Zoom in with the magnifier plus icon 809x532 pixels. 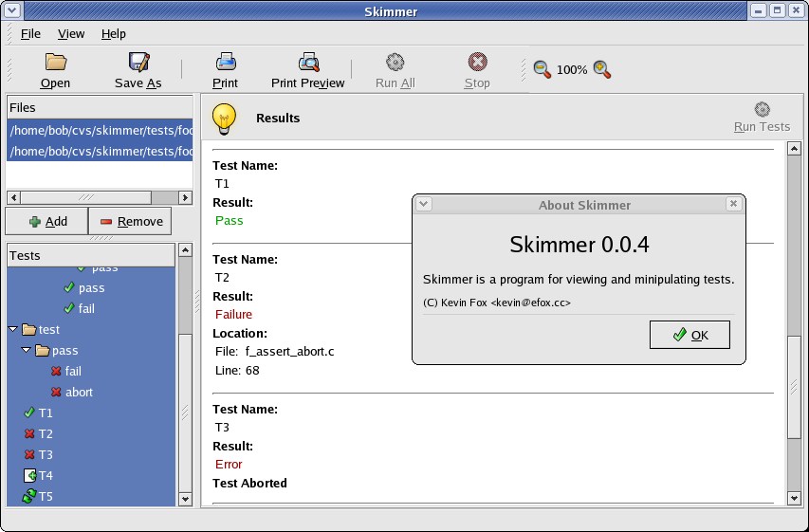point(601,69)
